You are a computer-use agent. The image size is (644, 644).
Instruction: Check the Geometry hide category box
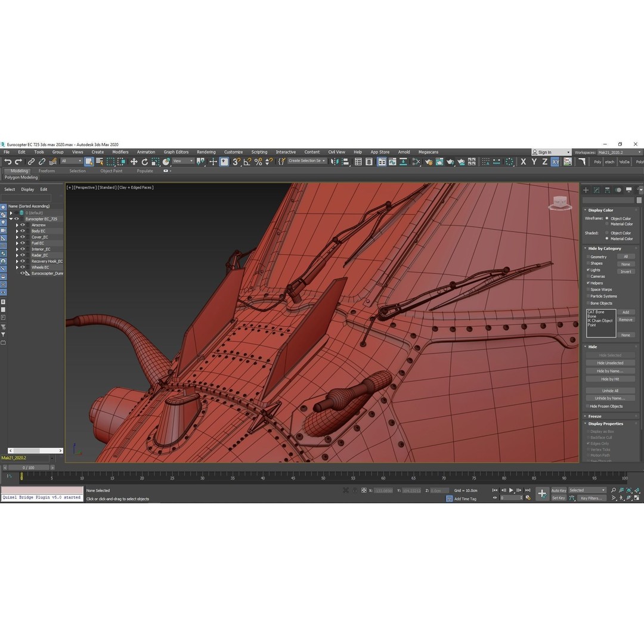point(588,256)
